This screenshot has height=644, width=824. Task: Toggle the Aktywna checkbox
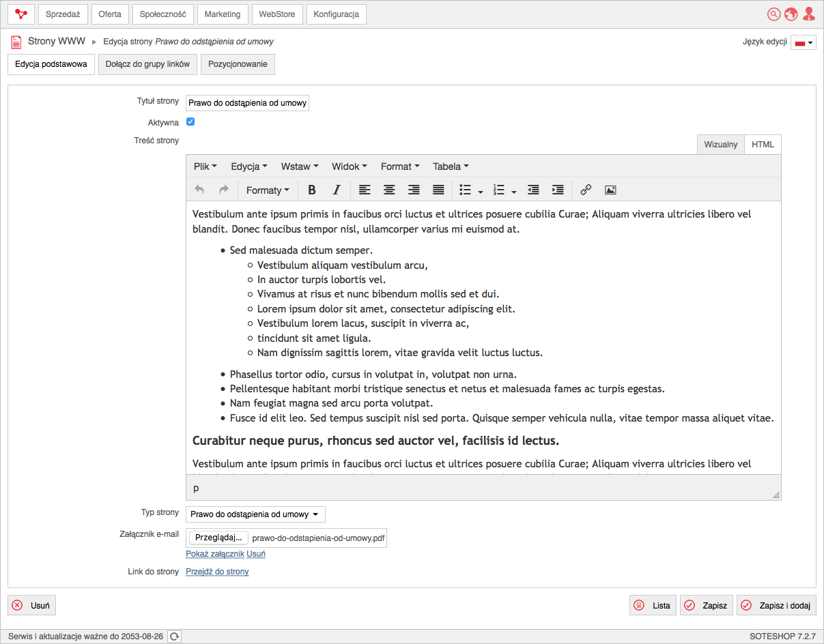point(190,122)
